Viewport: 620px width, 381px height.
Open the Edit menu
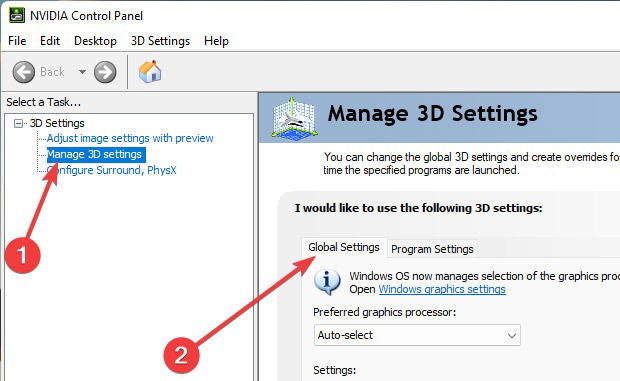pos(50,41)
